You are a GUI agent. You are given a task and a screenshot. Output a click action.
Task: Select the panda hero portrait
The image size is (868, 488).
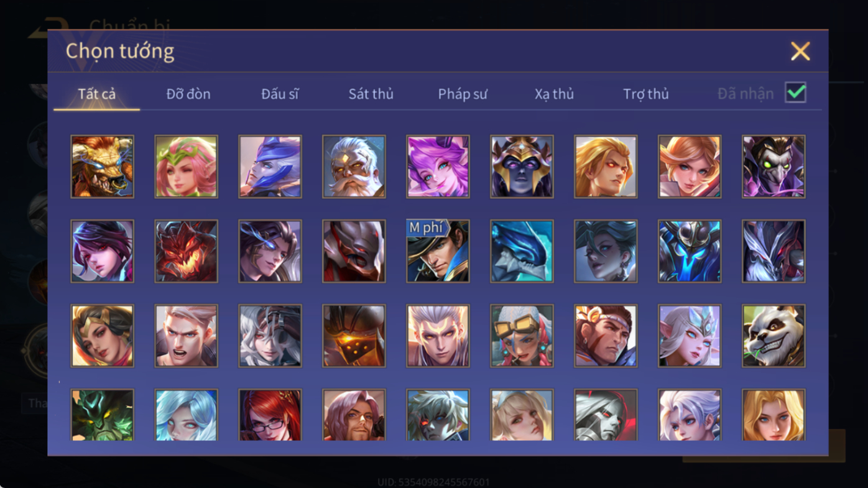pos(773,336)
